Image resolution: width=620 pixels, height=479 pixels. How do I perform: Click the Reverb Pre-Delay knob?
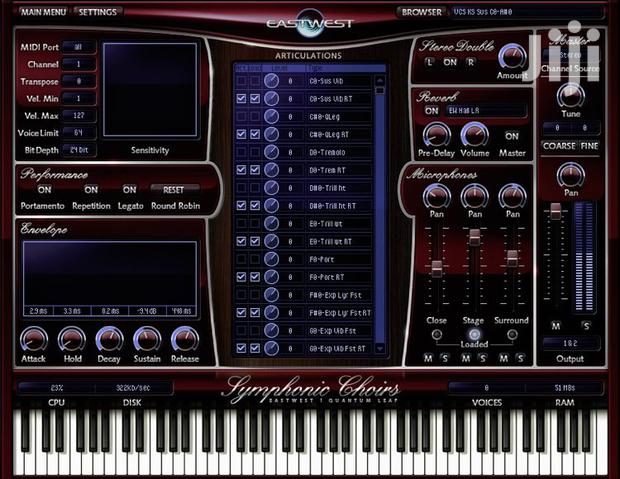click(x=437, y=135)
